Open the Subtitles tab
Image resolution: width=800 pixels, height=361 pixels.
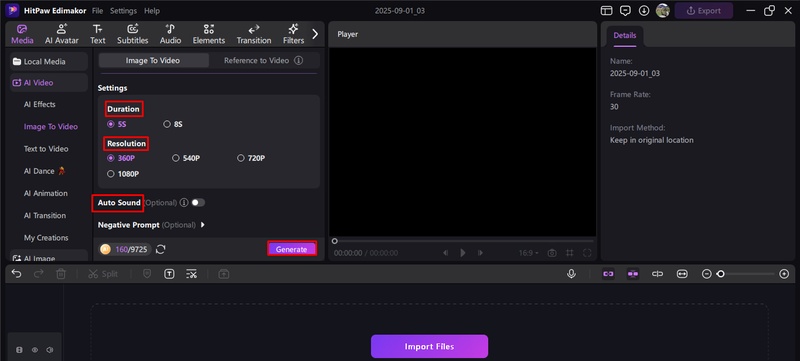(x=133, y=34)
